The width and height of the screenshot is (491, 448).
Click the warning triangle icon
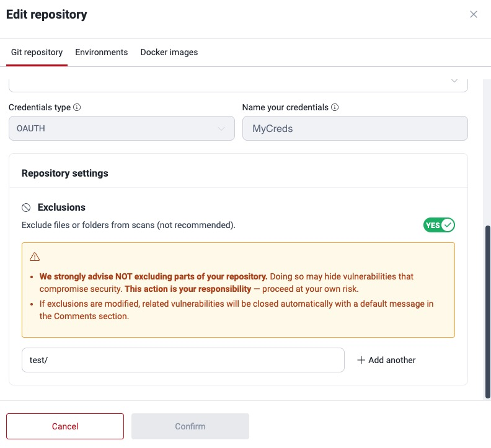35,257
